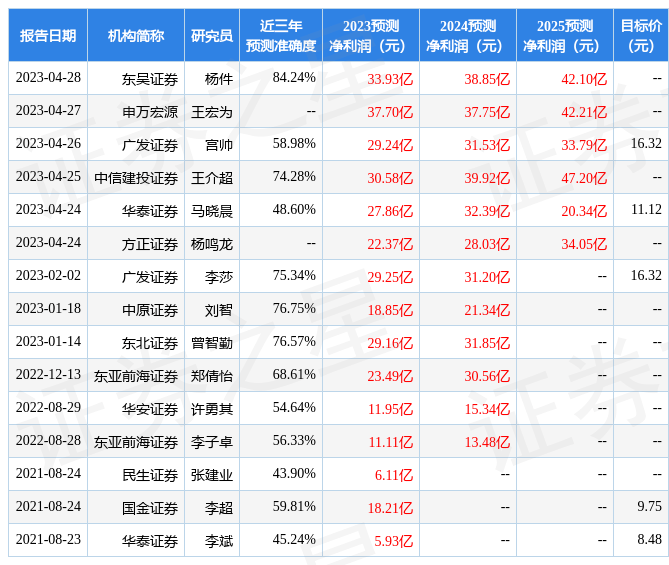
Task: Click profit forecast 13.48亿
Action: click(x=487, y=442)
